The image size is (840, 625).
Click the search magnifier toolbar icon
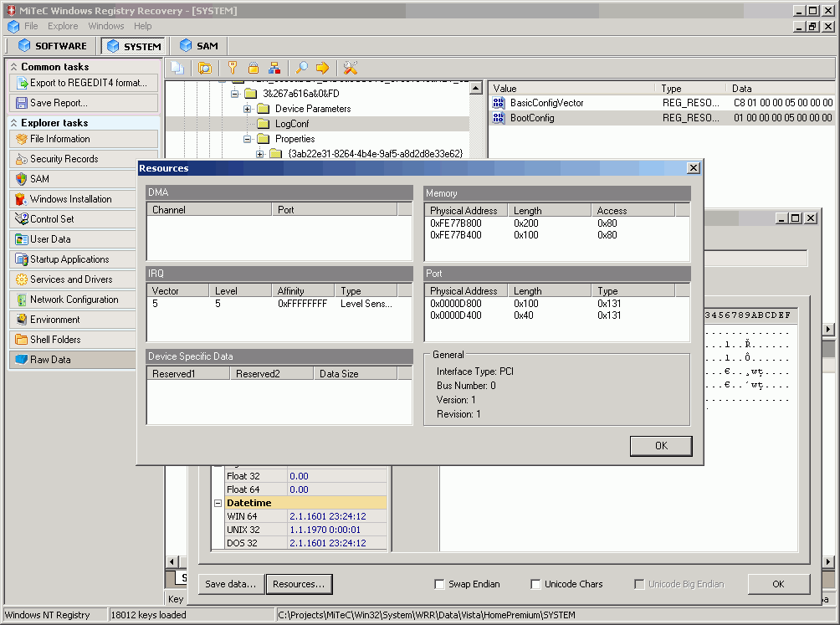coord(302,68)
